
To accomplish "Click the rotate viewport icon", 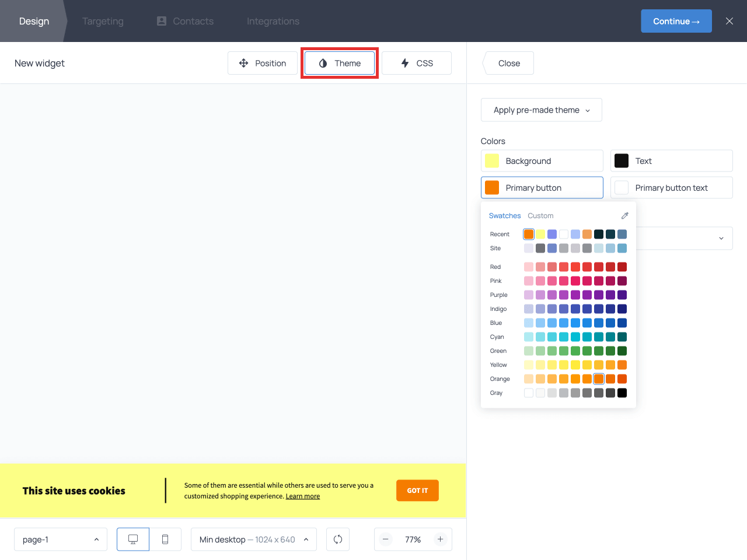I will [x=338, y=540].
